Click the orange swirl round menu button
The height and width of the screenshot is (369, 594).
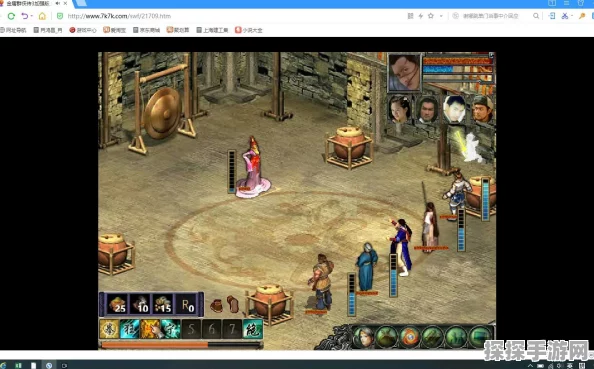tap(410, 336)
